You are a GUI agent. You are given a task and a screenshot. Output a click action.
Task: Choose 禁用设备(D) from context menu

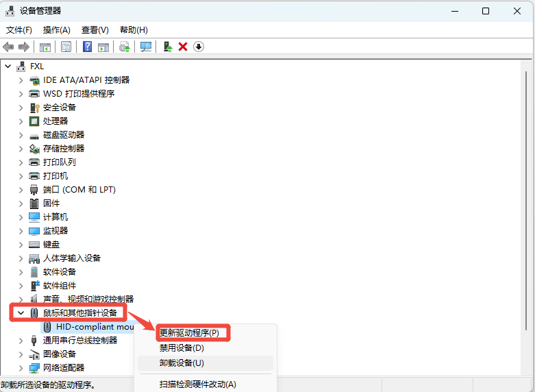[182, 348]
